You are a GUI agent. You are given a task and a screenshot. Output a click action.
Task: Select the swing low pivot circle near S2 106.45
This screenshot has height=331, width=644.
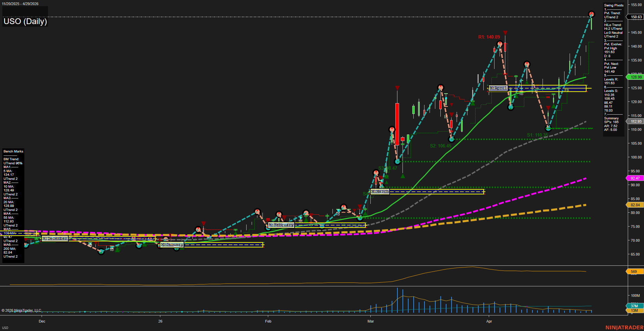pyautogui.click(x=451, y=139)
